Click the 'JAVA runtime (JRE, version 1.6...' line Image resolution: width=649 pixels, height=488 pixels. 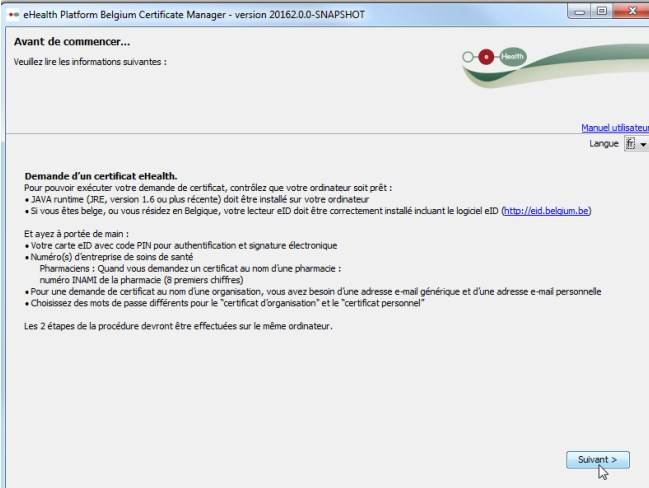[x=197, y=200]
